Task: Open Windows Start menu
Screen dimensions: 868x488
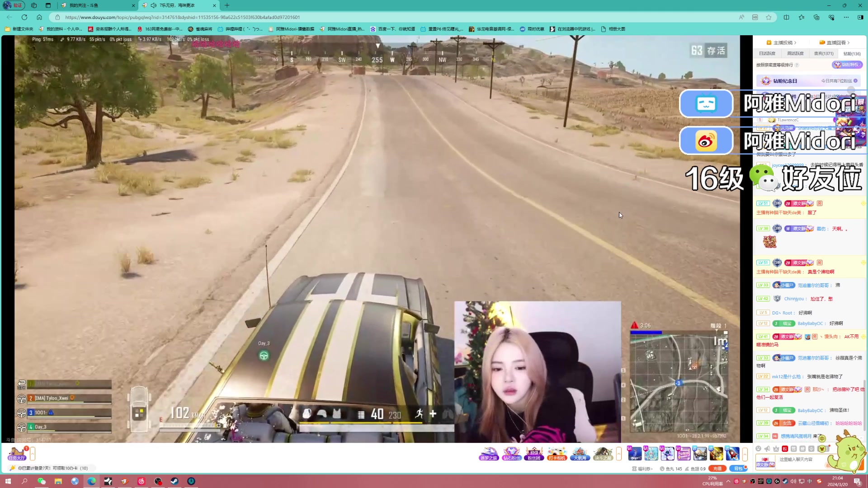Action: (x=8, y=481)
